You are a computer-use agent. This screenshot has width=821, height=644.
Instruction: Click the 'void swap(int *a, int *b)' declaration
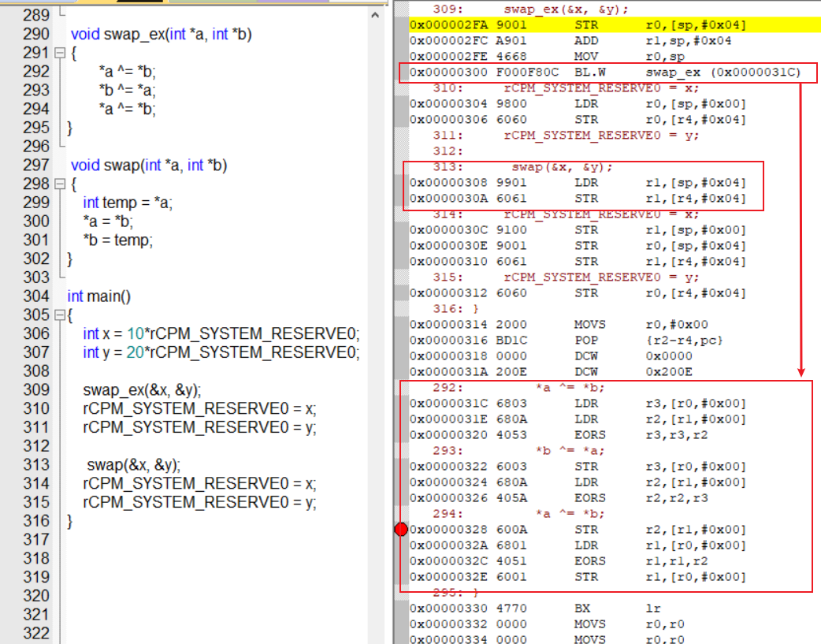[149, 165]
